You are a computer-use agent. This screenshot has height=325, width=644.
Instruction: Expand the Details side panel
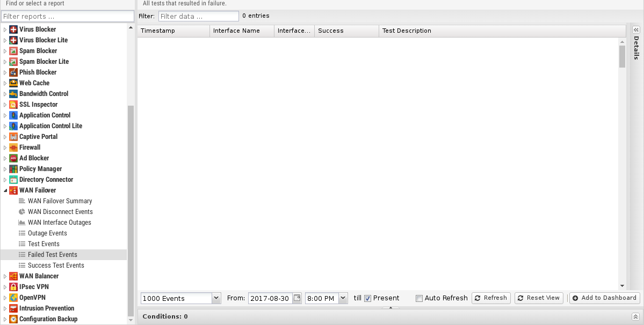click(636, 30)
